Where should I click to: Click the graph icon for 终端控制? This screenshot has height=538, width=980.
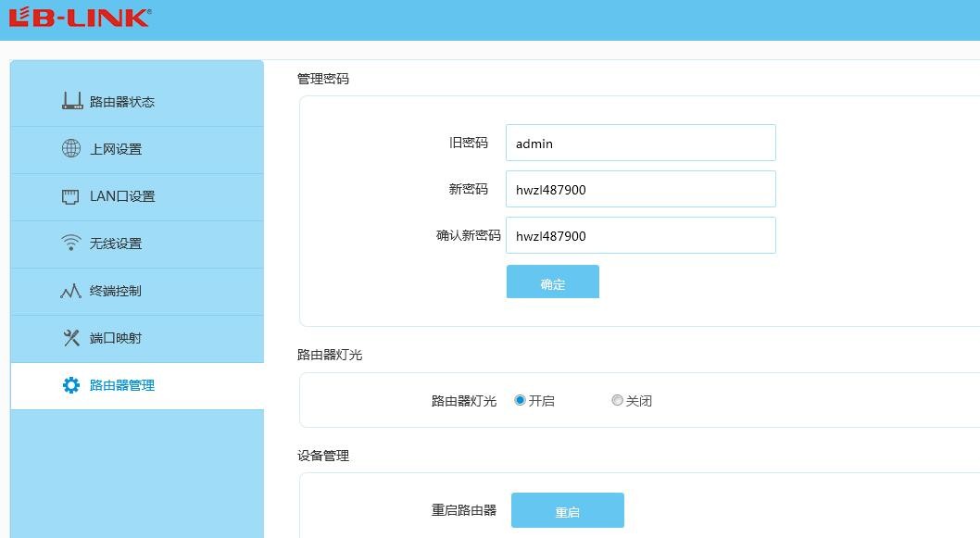pyautogui.click(x=70, y=291)
